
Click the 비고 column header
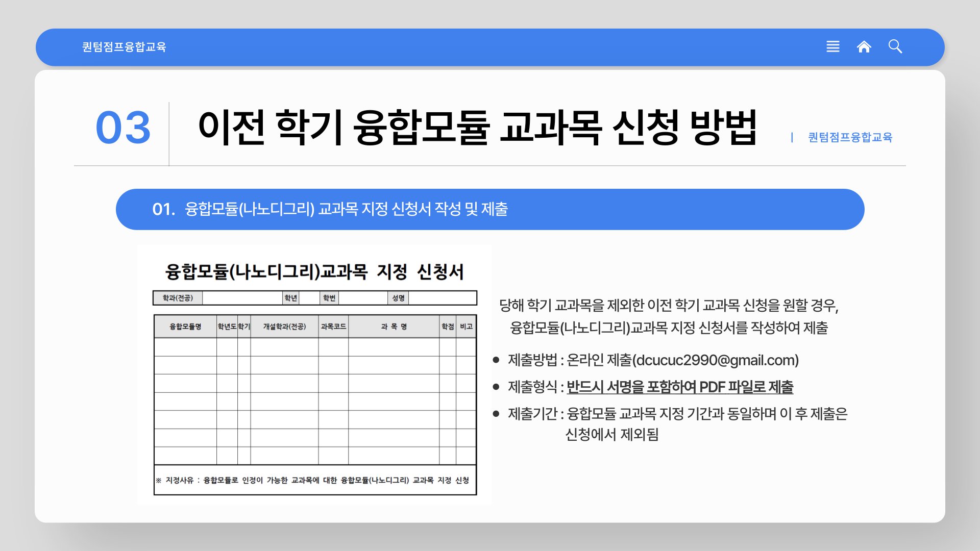coord(466,327)
